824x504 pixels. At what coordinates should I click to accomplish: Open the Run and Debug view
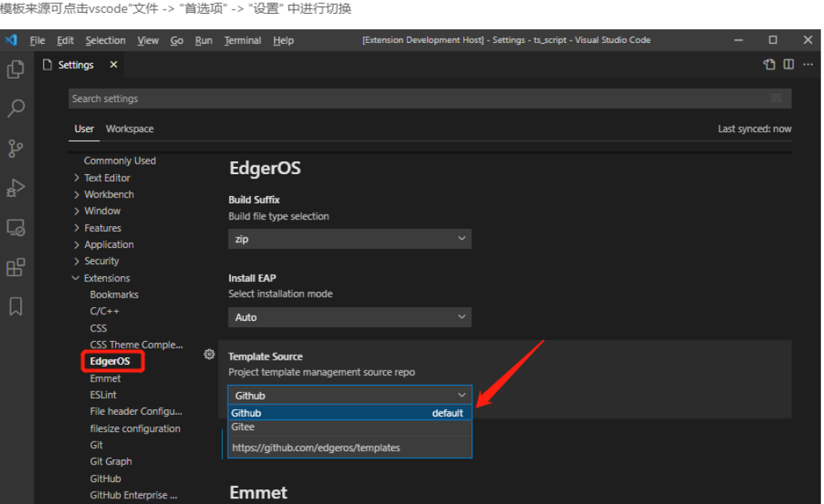point(15,188)
